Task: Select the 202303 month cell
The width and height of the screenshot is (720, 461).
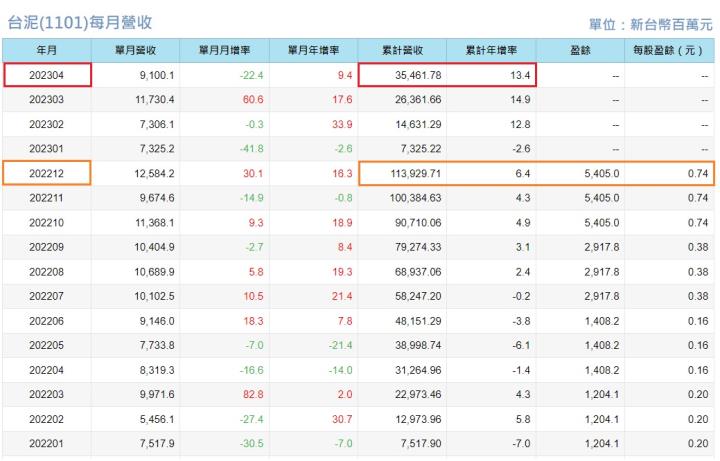Action: point(47,100)
